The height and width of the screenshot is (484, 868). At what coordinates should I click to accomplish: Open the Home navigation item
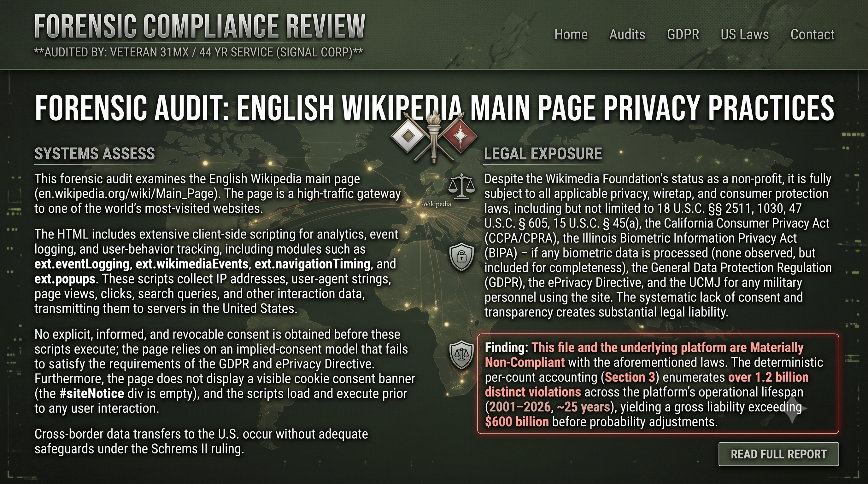click(571, 34)
